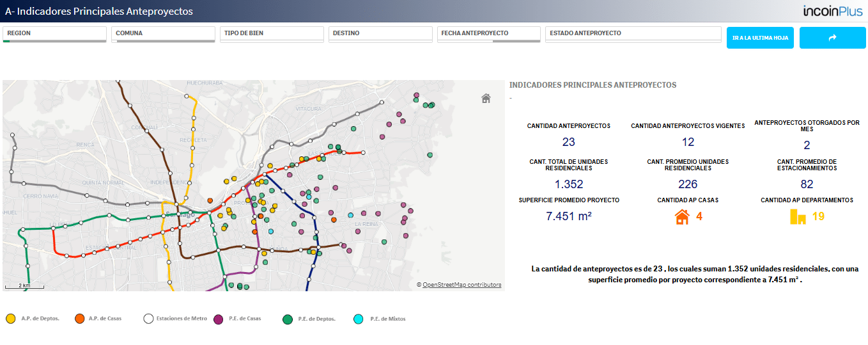Screen dimensions: 868x345
Task: Select the A.P. de Casas legend marker
Action: click(79, 319)
